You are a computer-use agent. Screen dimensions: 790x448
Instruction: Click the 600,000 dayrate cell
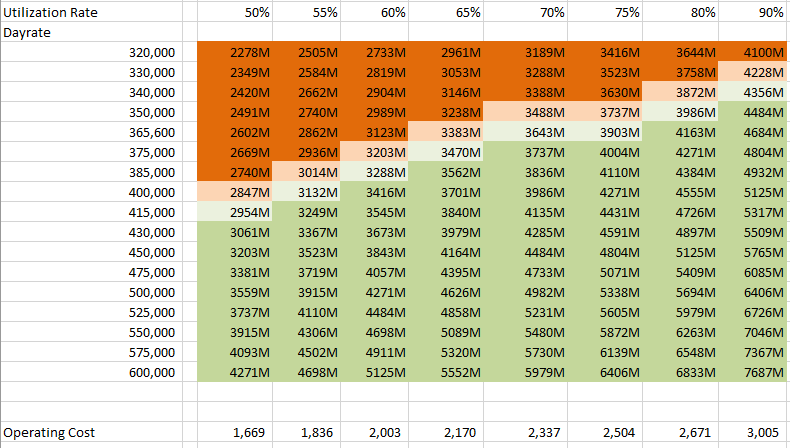pyautogui.click(x=92, y=372)
